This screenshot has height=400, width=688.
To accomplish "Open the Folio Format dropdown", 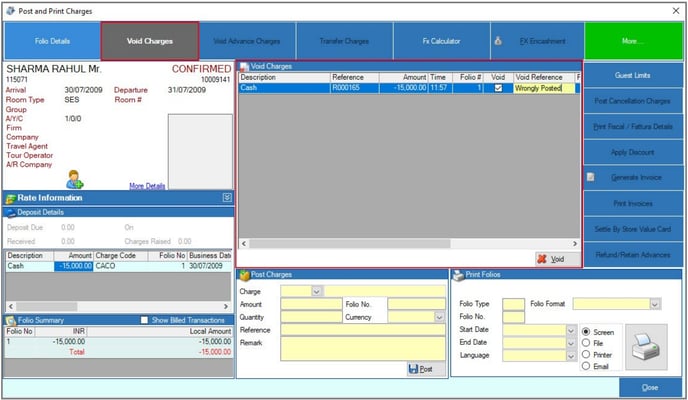I will 655,303.
